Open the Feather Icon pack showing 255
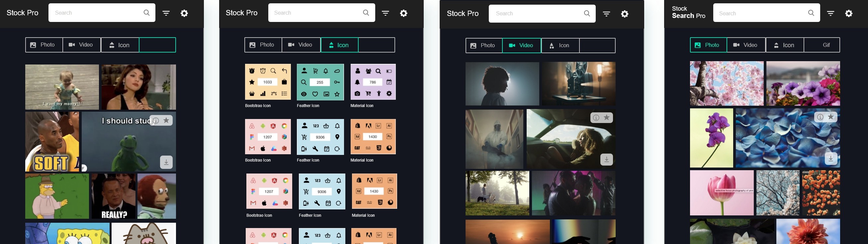 [320, 82]
